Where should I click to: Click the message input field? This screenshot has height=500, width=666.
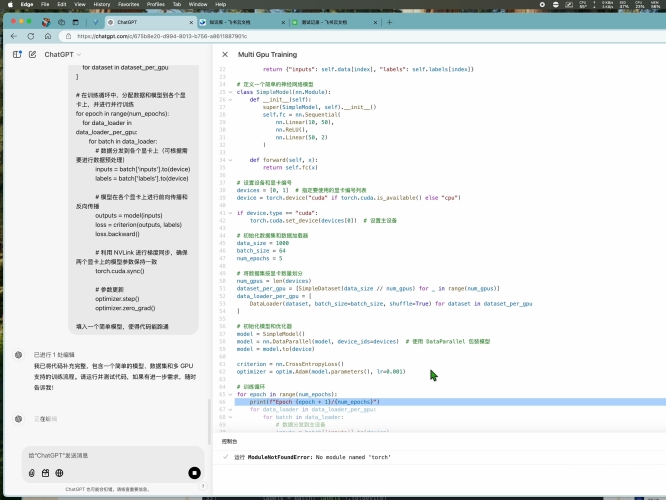click(x=113, y=455)
